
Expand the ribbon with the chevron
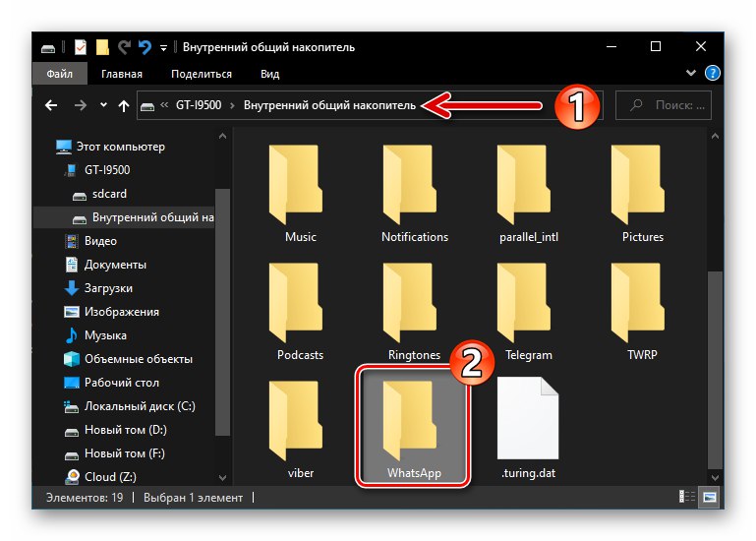[x=691, y=73]
